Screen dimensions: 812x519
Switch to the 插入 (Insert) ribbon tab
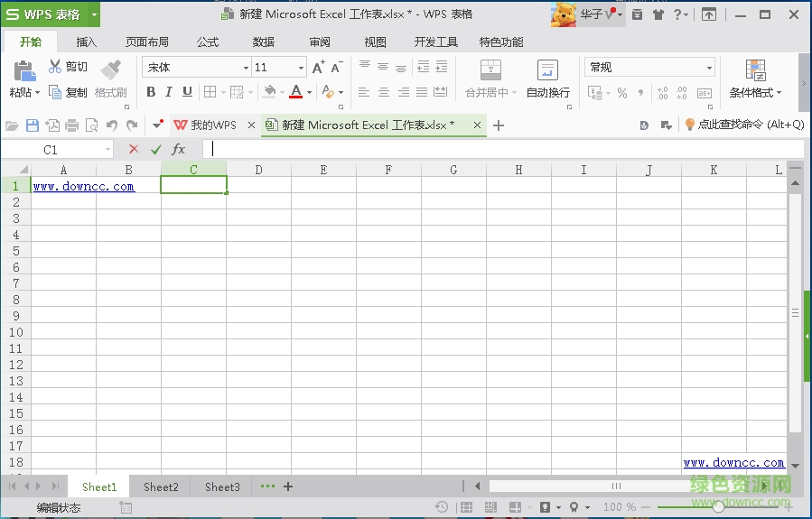click(87, 42)
